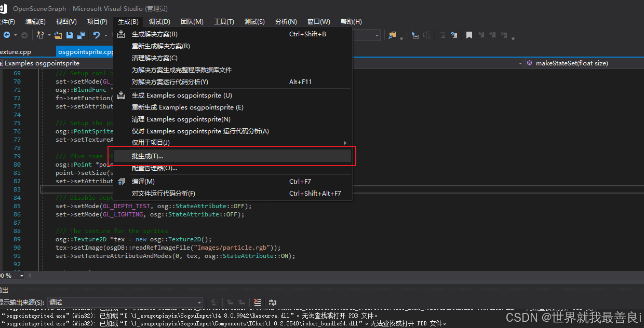Click the find in files icon
Viewport: 644px width, 328px height.
392,35
